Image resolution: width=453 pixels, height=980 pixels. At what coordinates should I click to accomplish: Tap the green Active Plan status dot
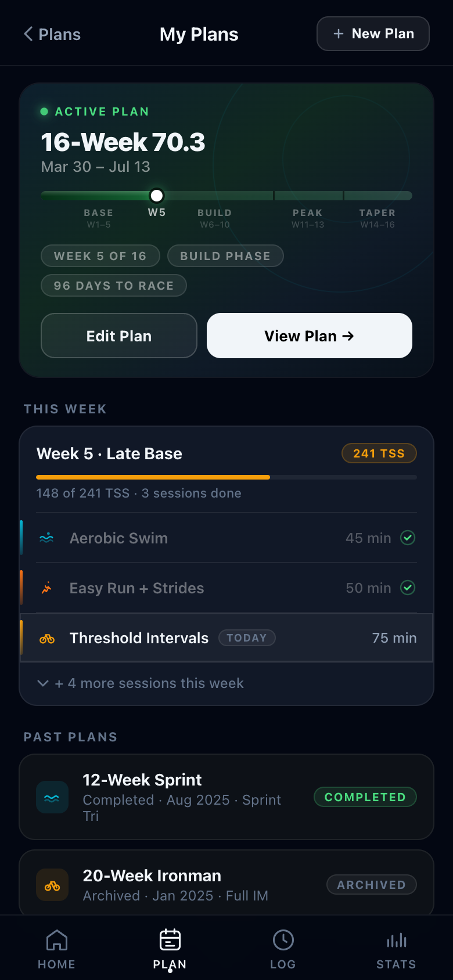pos(44,111)
